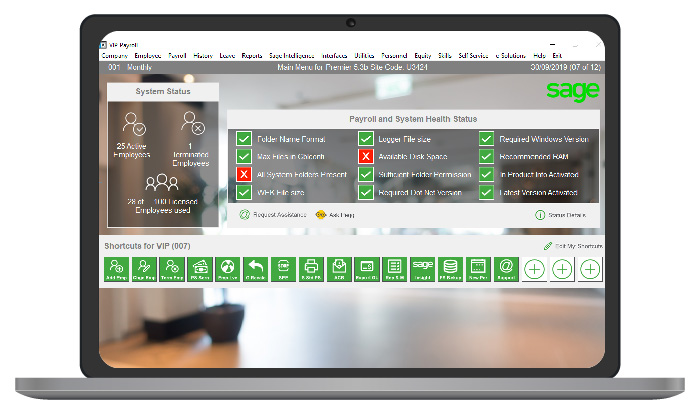Open the Help menu
Image resolution: width=700 pixels, height=414 pixels.
coord(539,56)
